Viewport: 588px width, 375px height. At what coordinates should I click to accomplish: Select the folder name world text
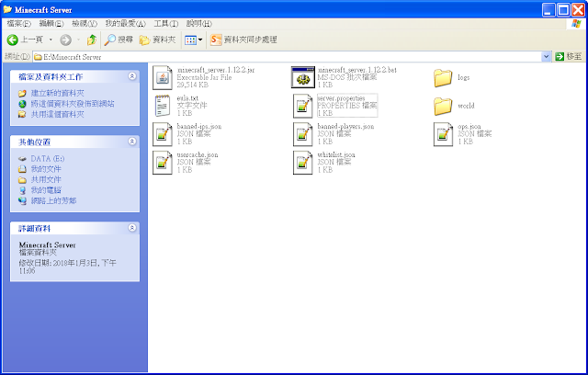466,106
